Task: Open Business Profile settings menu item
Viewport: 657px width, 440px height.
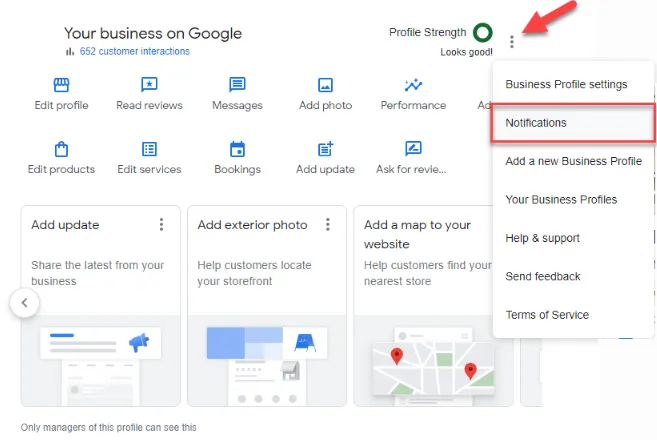Action: tap(574, 84)
